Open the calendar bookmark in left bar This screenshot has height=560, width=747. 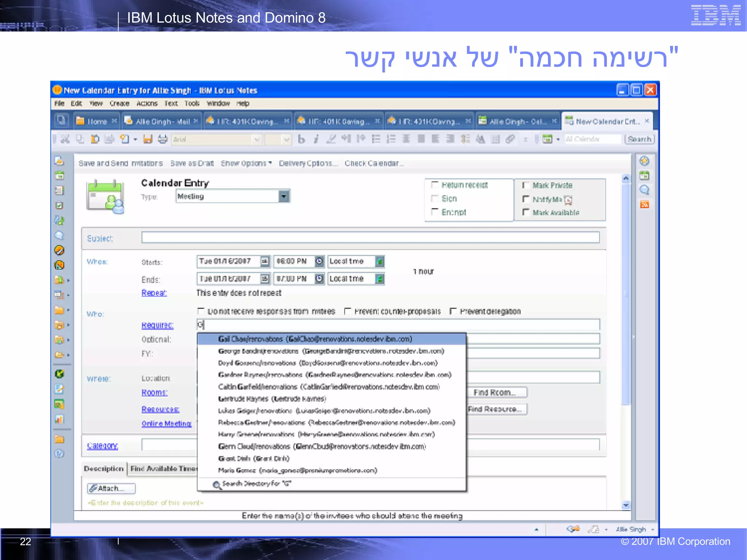(59, 175)
